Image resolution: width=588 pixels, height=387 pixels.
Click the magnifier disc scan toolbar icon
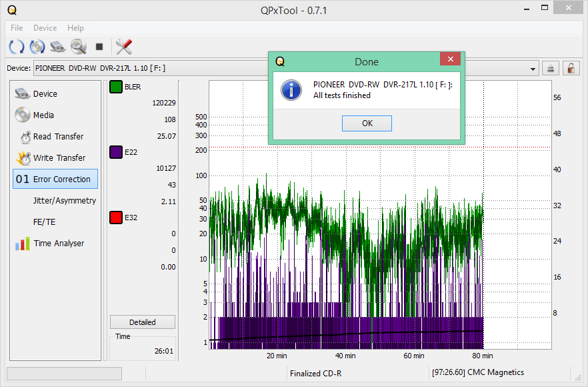tap(79, 47)
